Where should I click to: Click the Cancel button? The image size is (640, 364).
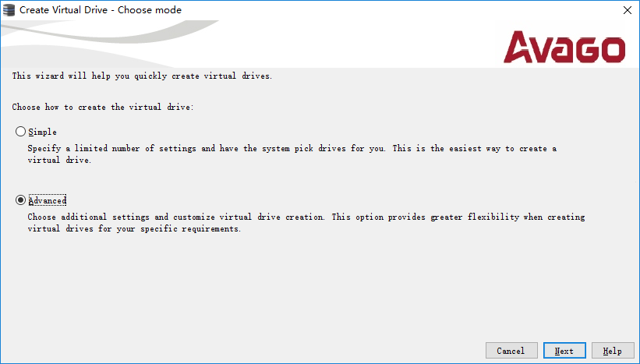pyautogui.click(x=511, y=351)
